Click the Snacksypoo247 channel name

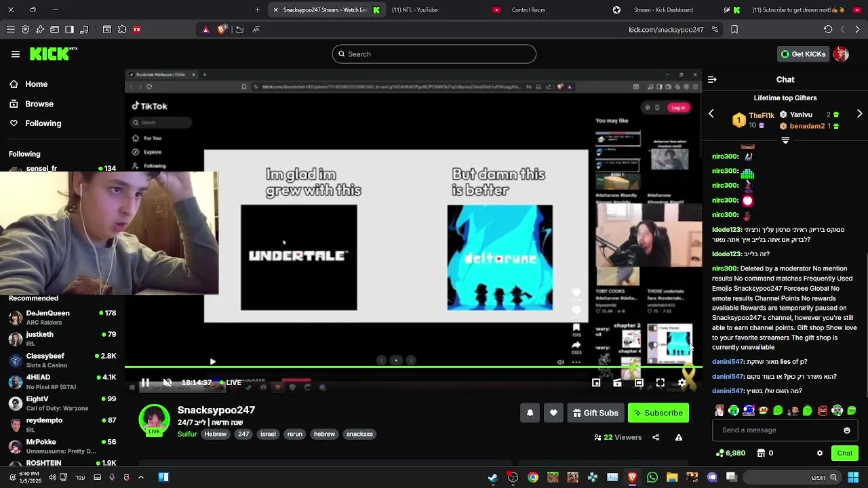tap(216, 410)
